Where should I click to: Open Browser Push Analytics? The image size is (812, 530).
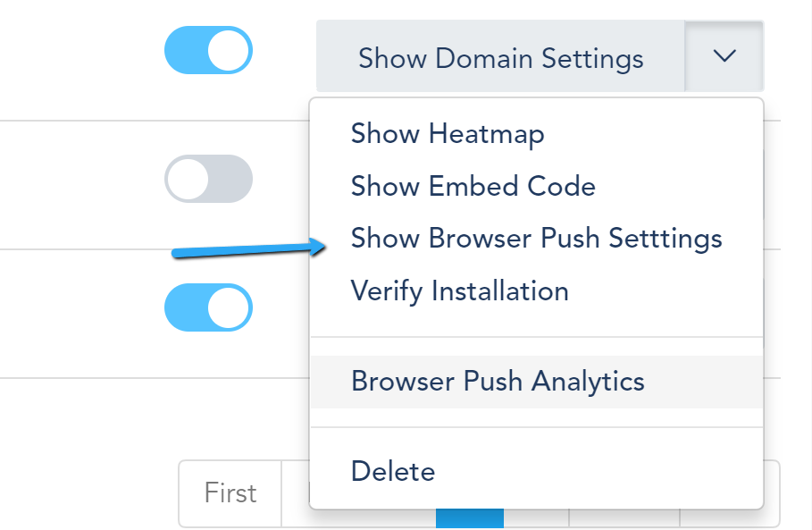pyautogui.click(x=498, y=382)
